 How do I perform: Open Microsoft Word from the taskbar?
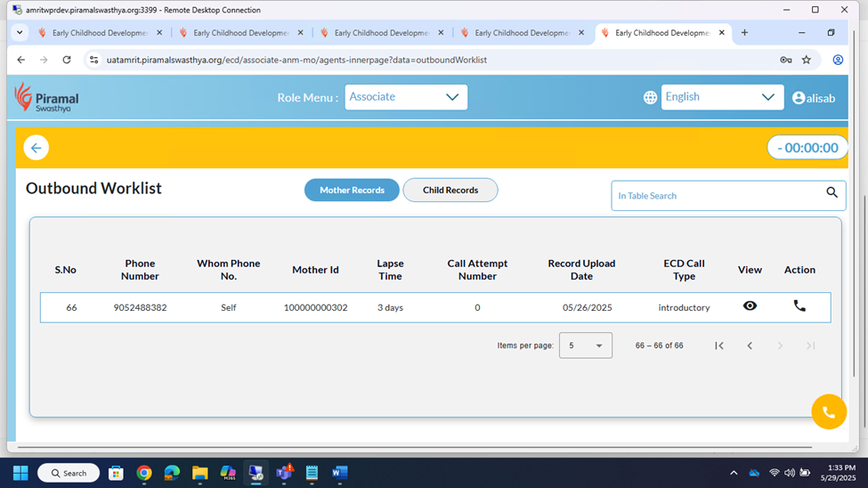(x=339, y=473)
